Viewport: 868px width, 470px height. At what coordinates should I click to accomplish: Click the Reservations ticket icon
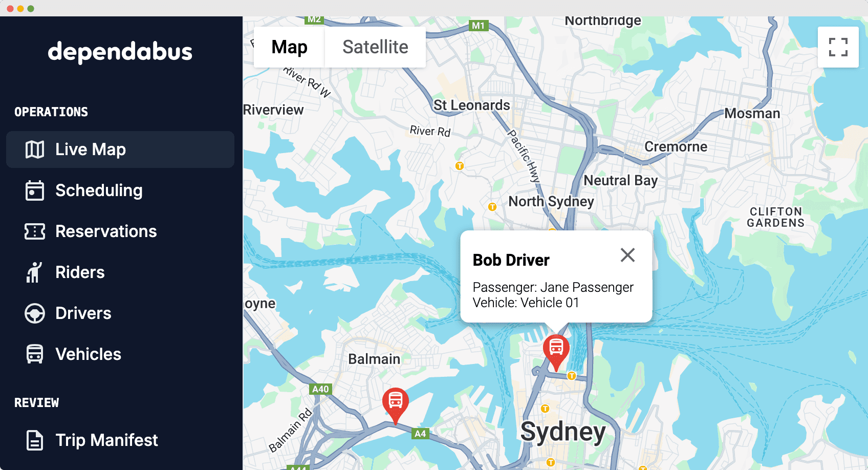(x=35, y=231)
